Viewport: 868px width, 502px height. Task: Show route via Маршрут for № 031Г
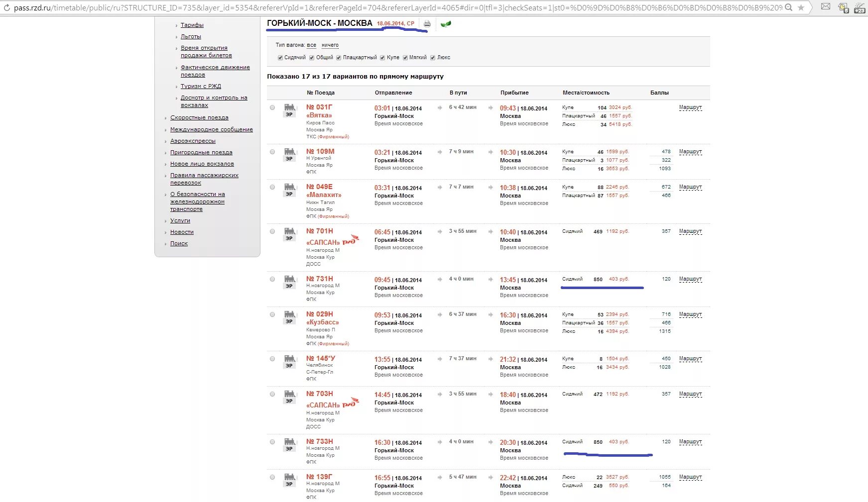click(690, 107)
